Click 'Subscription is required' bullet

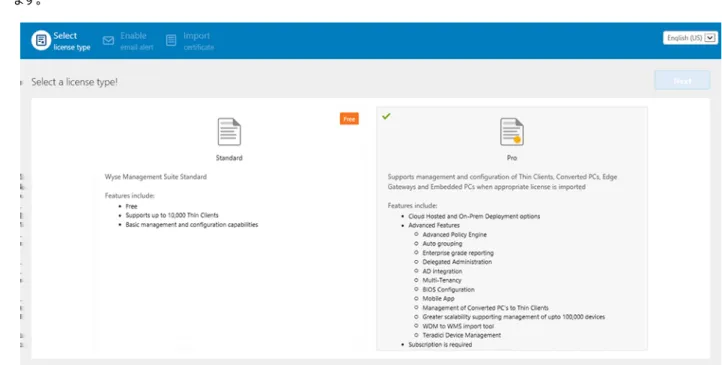[x=440, y=345]
